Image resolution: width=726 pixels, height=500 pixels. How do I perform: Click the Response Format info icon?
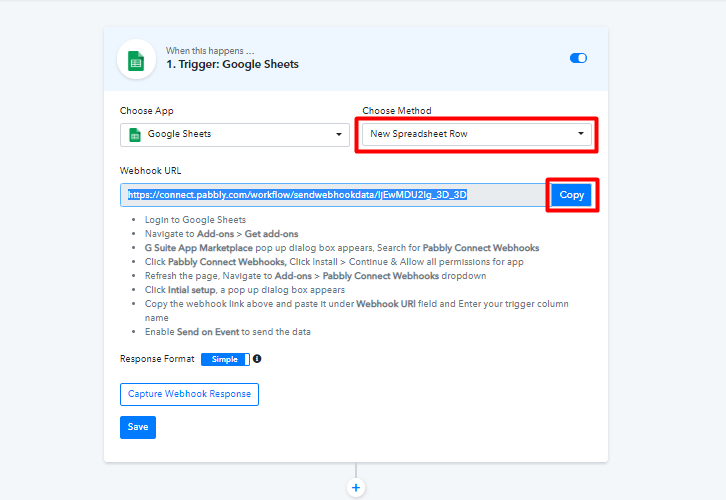257,358
